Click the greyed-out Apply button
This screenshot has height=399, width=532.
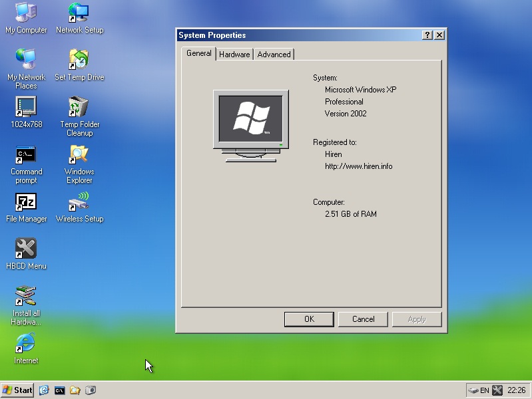click(x=417, y=319)
